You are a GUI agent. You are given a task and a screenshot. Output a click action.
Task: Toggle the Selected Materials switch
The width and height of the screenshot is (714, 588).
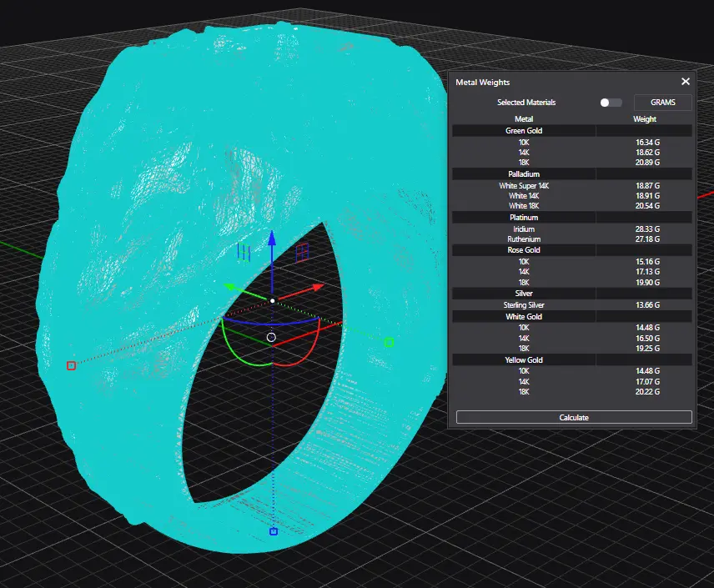[x=611, y=103]
